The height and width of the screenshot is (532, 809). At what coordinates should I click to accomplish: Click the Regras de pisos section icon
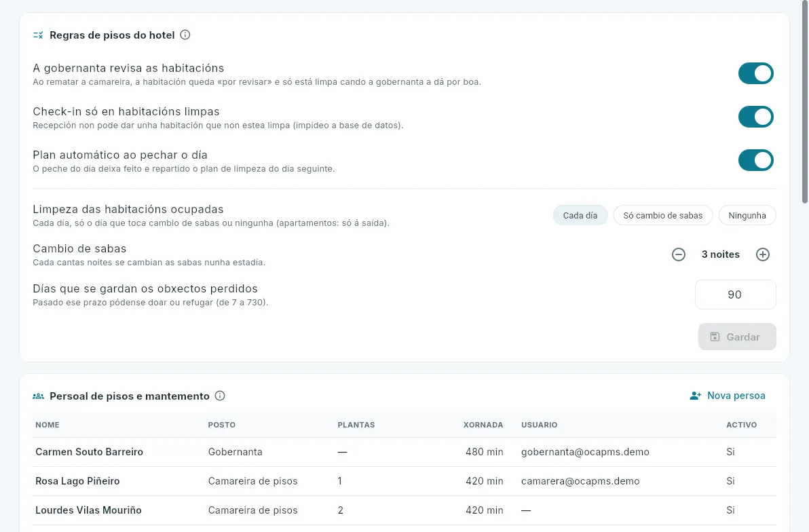[x=38, y=35]
